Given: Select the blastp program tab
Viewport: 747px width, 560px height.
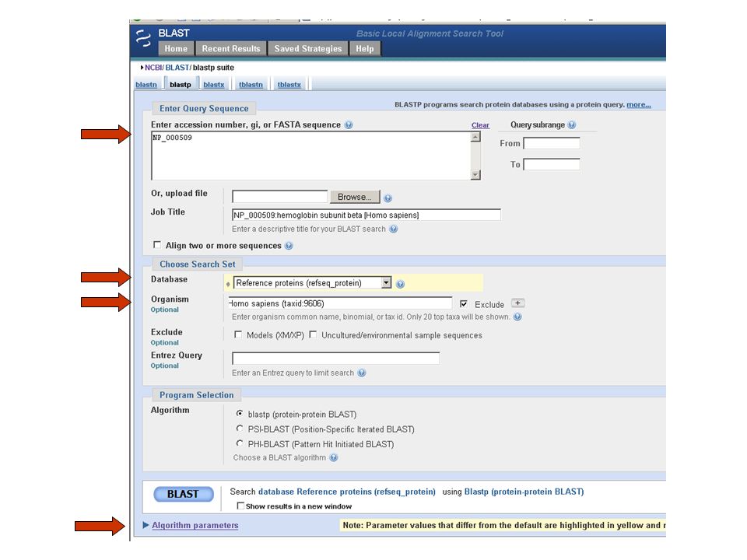Looking at the screenshot, I should 181,85.
